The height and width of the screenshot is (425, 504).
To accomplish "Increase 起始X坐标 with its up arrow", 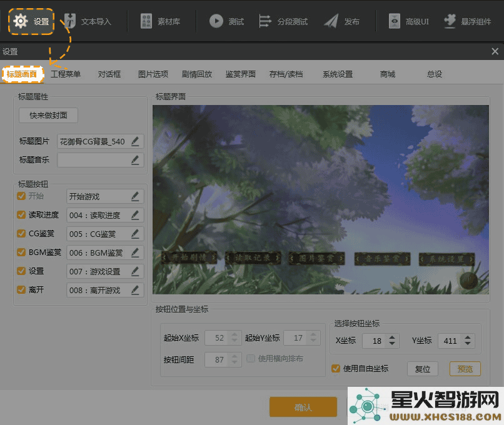I will click(x=234, y=335).
